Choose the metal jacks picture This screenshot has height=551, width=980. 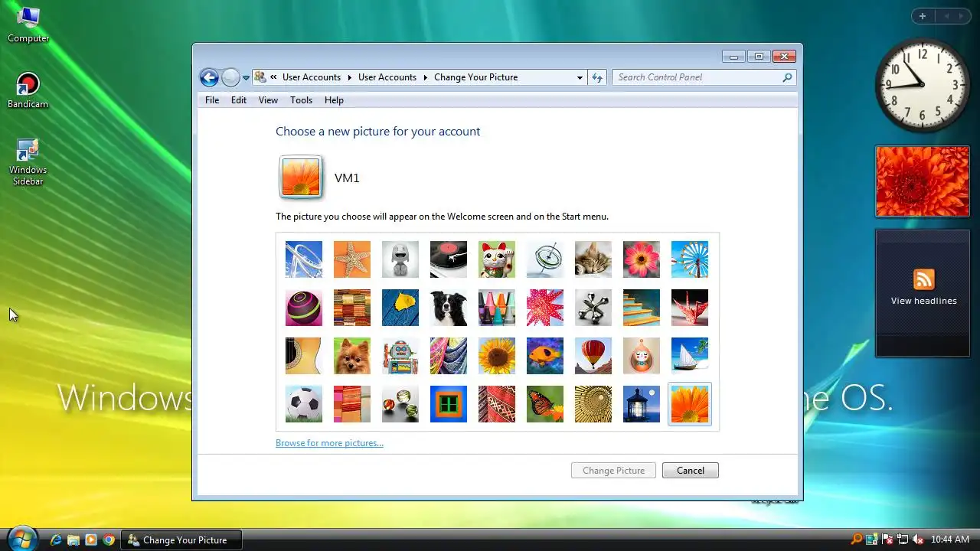coord(593,308)
